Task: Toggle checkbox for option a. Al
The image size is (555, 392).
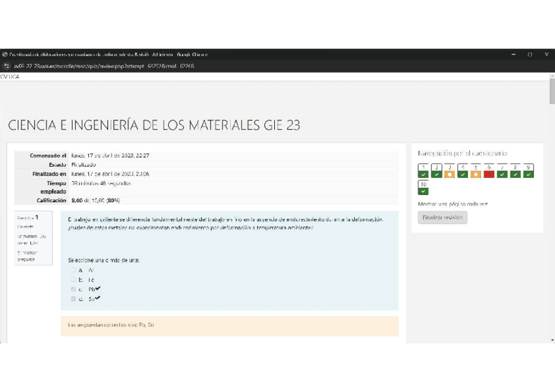Action: [x=73, y=270]
